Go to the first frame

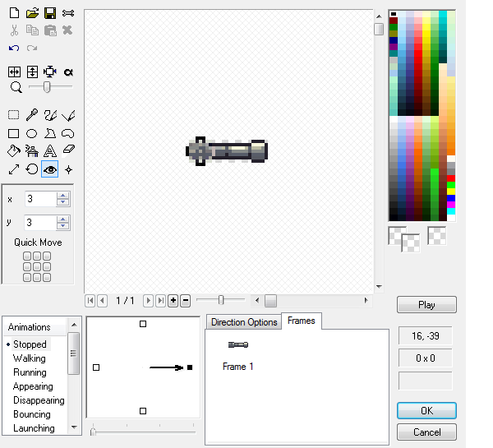tap(90, 301)
